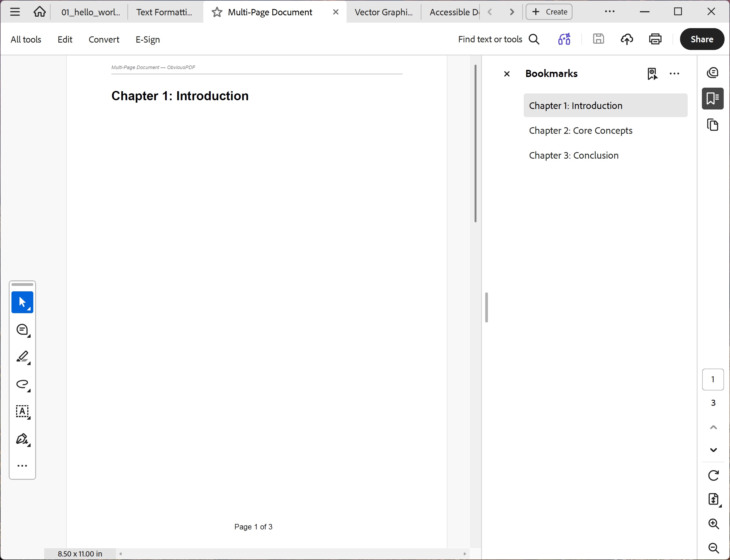Open the AI Assistant from the right sidebar
The width and height of the screenshot is (730, 560).
713,72
